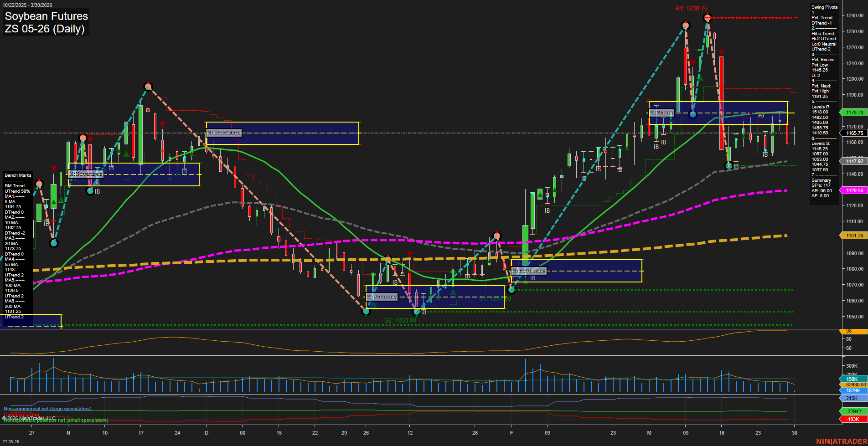The height and width of the screenshot is (446, 868).
Task: Click the 1164.75 moving average value
Action: coord(13,207)
